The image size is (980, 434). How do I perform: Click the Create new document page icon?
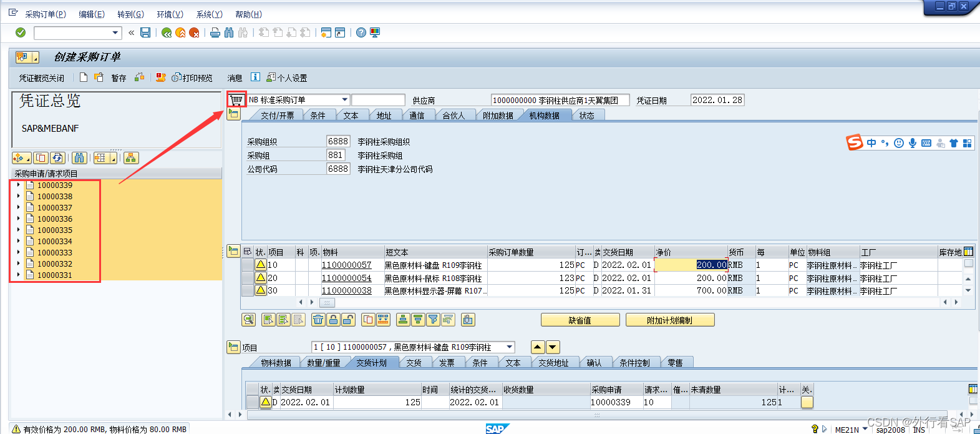click(84, 77)
